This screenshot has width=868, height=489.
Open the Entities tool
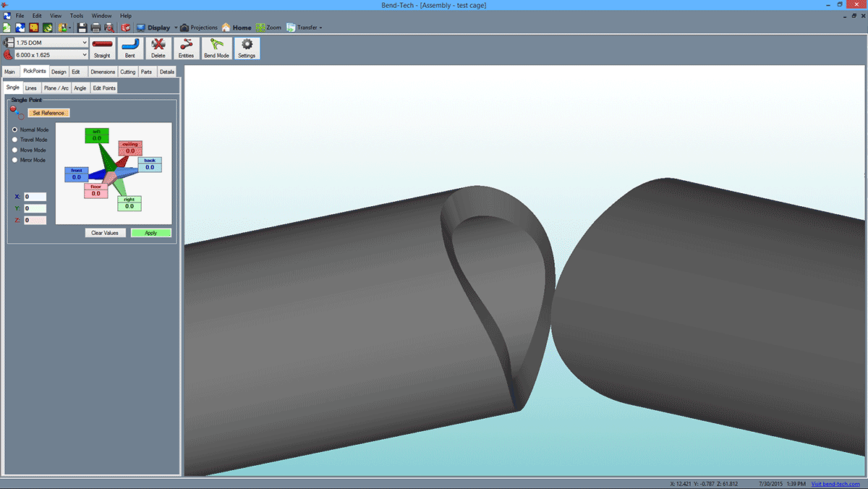186,48
